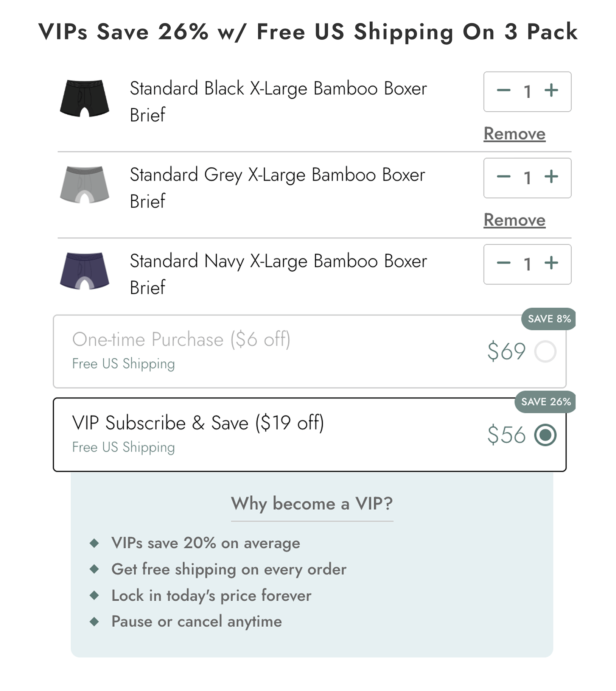Click the $56 VIP price
The width and height of the screenshot is (616, 691).
507,435
